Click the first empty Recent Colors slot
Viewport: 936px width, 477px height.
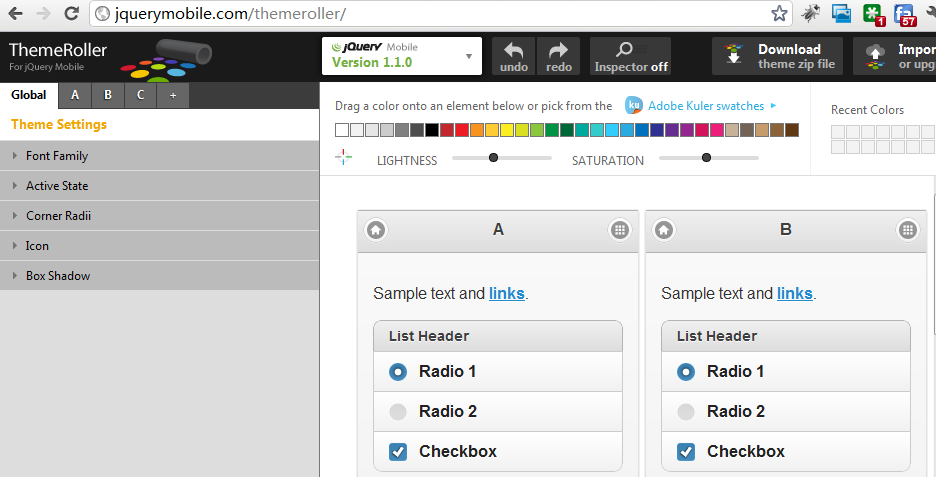[838, 132]
